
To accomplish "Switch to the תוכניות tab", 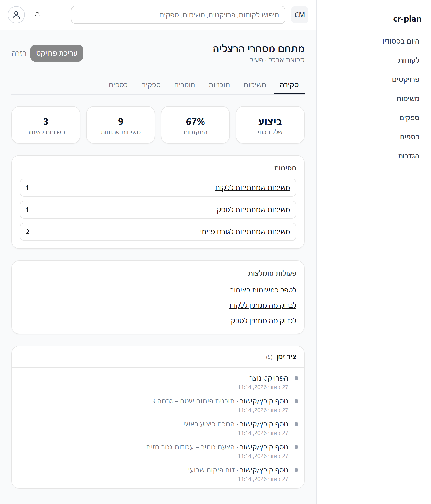I will [219, 85].
